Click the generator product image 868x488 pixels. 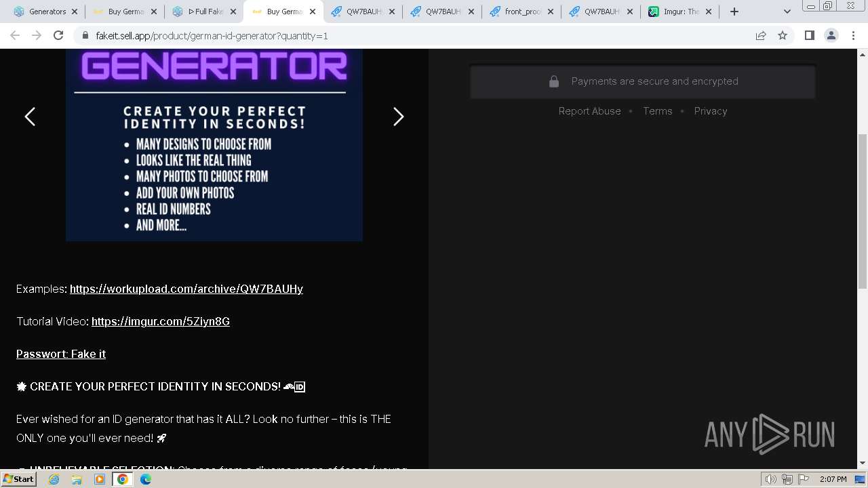point(214,145)
